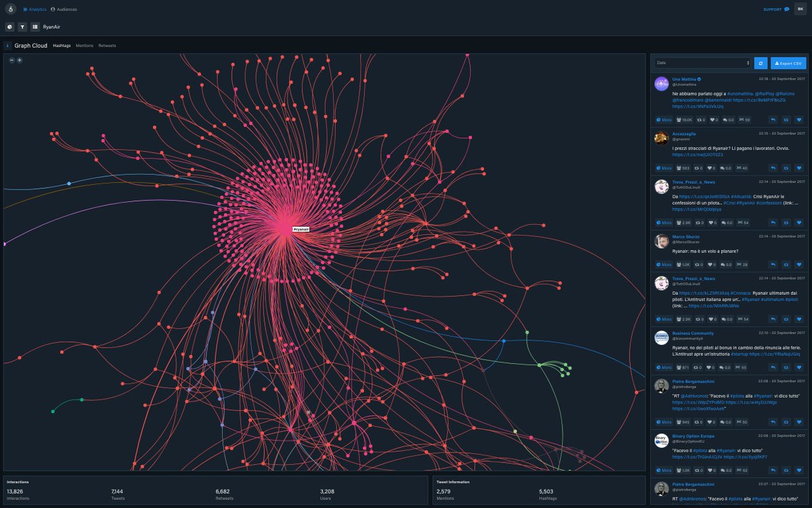Retweet the Binary Option Europe tweet
The width and height of the screenshot is (812, 508).
pyautogui.click(x=786, y=470)
